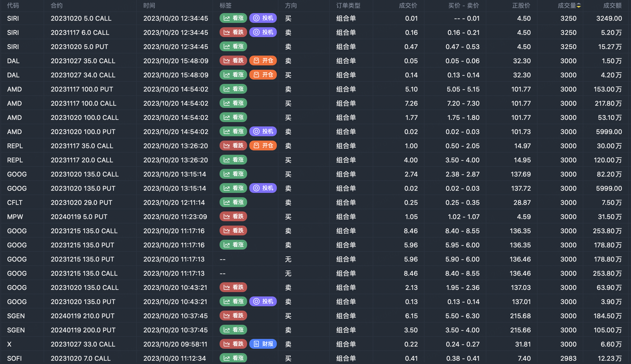
Task: Click trade price 7.26
Action: (411, 104)
